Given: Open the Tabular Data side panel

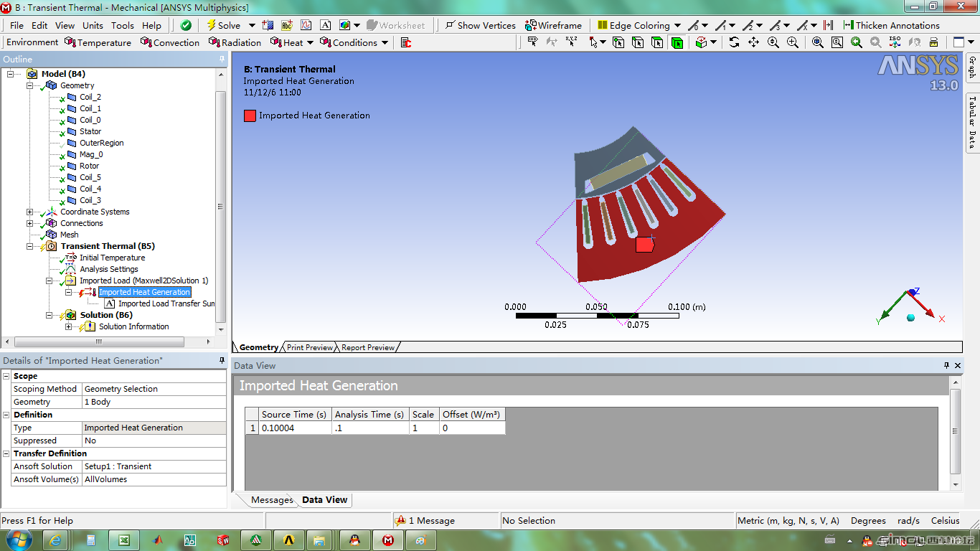Looking at the screenshot, I should [x=972, y=123].
